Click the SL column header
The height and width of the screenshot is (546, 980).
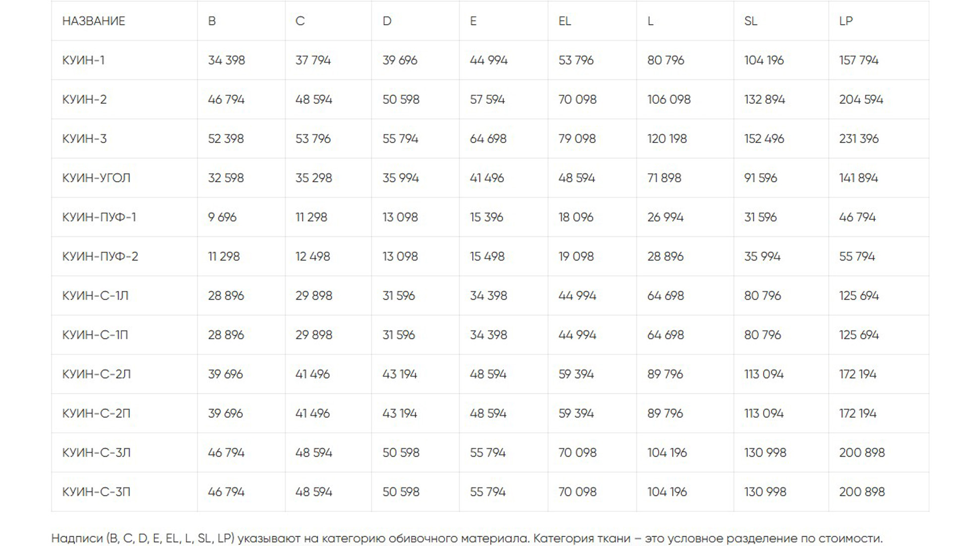[x=751, y=21]
